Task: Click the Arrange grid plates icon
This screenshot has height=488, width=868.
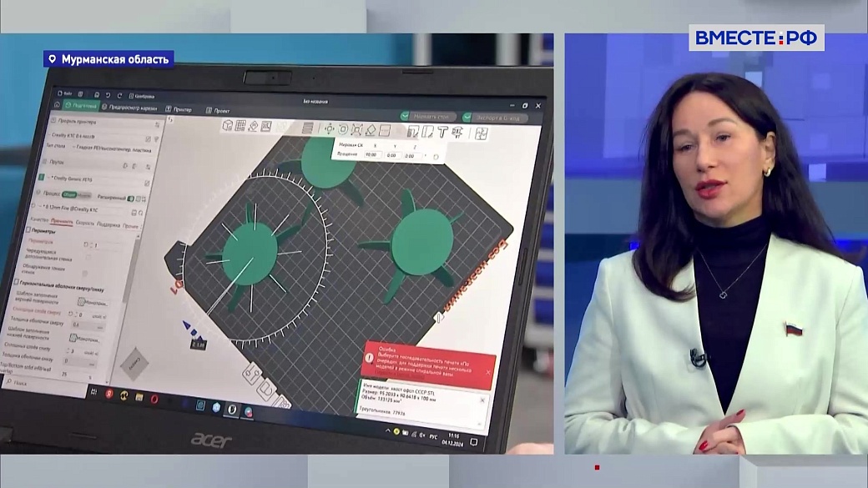Action: (240, 126)
